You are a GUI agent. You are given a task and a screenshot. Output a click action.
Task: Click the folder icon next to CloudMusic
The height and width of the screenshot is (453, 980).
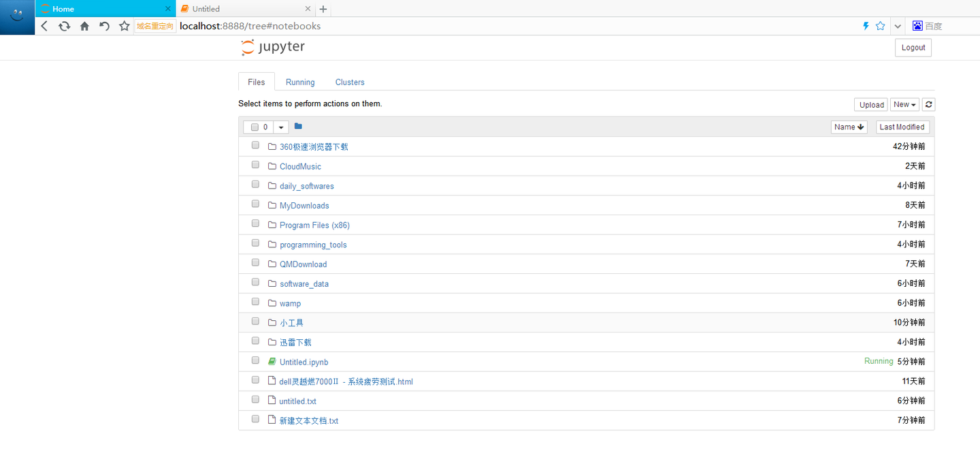click(272, 166)
